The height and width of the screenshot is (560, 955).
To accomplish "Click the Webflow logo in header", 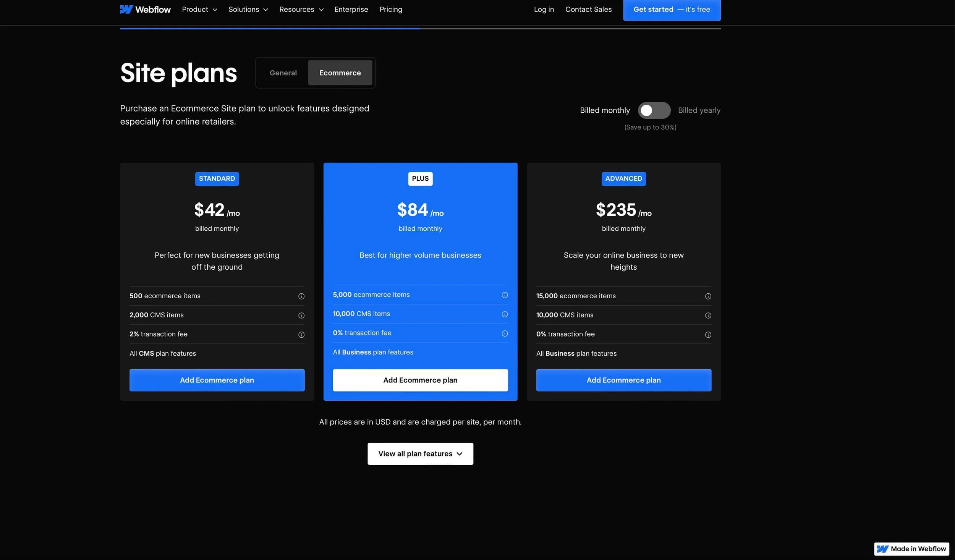I will 145,10.
